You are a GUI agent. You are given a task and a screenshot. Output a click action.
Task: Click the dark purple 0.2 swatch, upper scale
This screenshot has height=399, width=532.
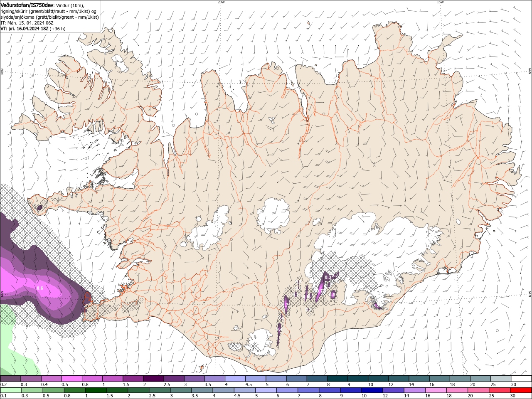click(x=10, y=379)
